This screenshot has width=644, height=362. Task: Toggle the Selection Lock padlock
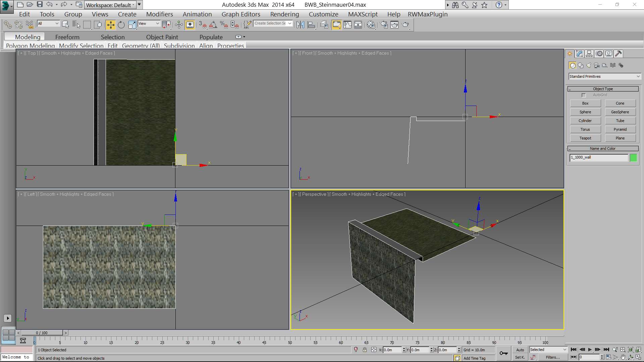pos(365,350)
